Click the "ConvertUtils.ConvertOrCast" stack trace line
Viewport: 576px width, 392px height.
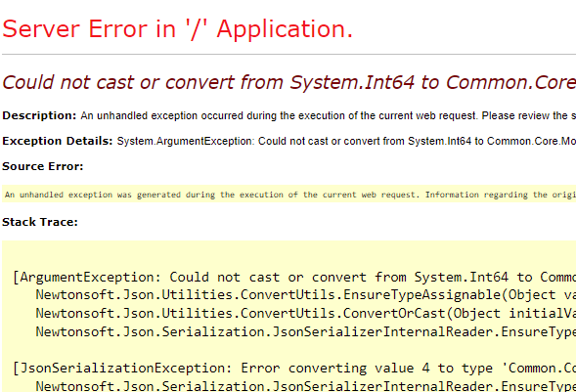(x=306, y=314)
